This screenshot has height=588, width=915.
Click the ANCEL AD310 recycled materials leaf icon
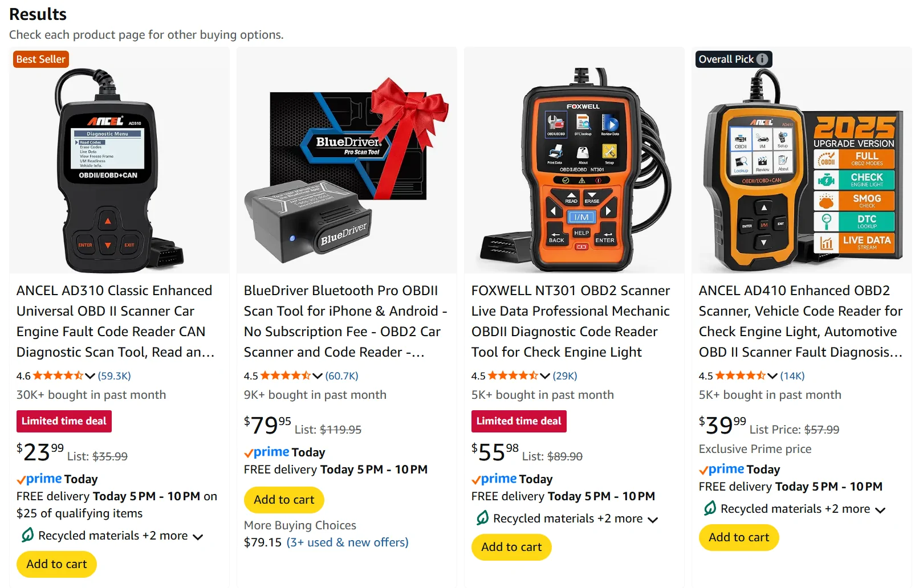pyautogui.click(x=27, y=535)
